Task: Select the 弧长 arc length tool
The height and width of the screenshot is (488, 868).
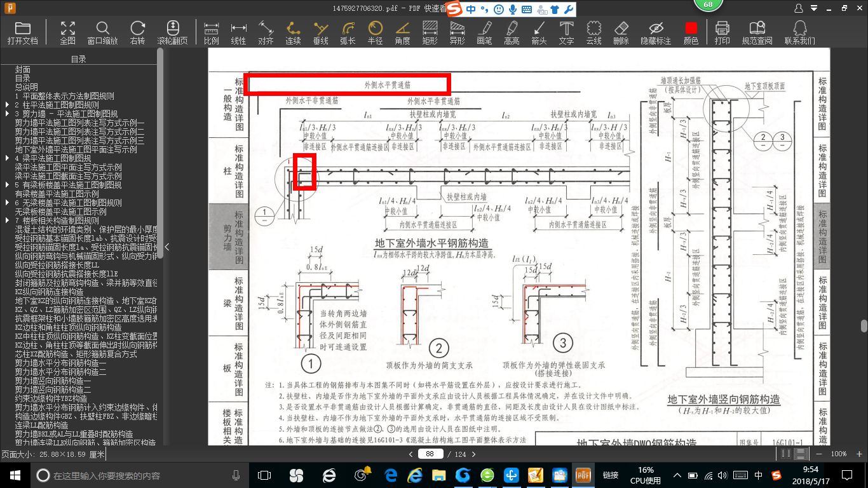Action: pos(348,32)
